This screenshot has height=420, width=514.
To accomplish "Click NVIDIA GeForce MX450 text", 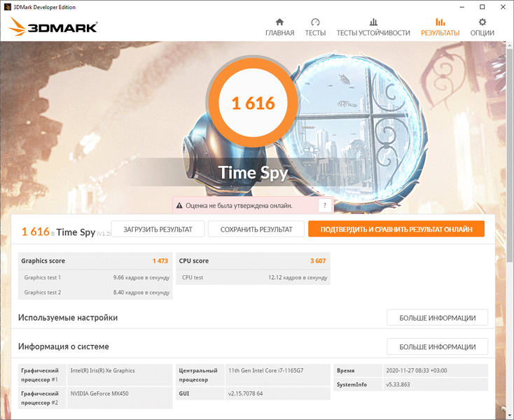I will pyautogui.click(x=99, y=393).
